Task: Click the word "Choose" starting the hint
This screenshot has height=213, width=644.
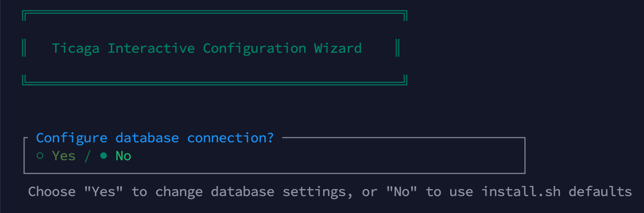Action: (x=52, y=192)
